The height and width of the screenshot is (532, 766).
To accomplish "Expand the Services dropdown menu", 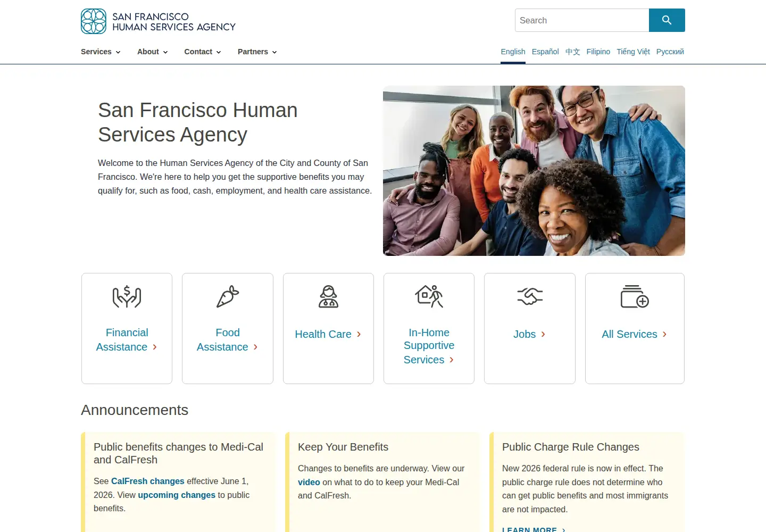I will [101, 52].
